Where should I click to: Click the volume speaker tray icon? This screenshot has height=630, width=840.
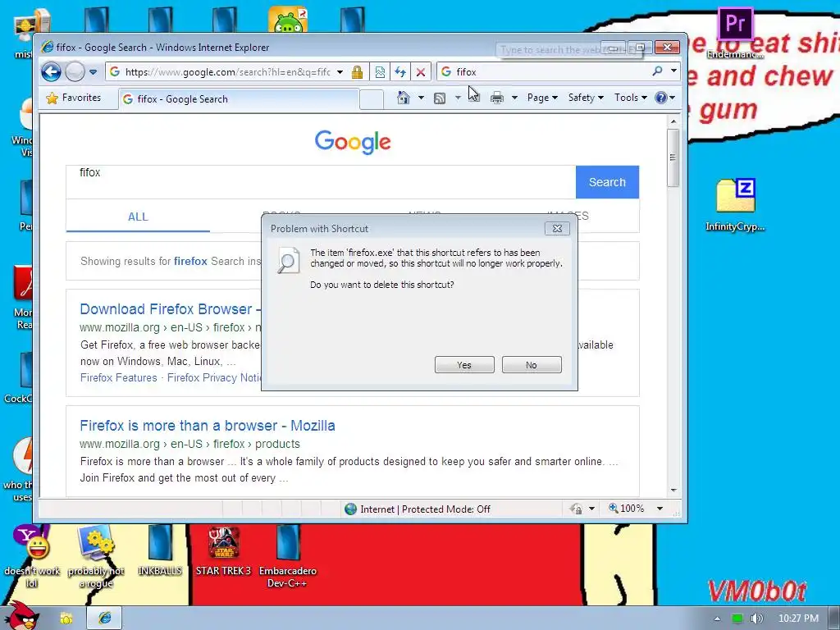pyautogui.click(x=756, y=619)
